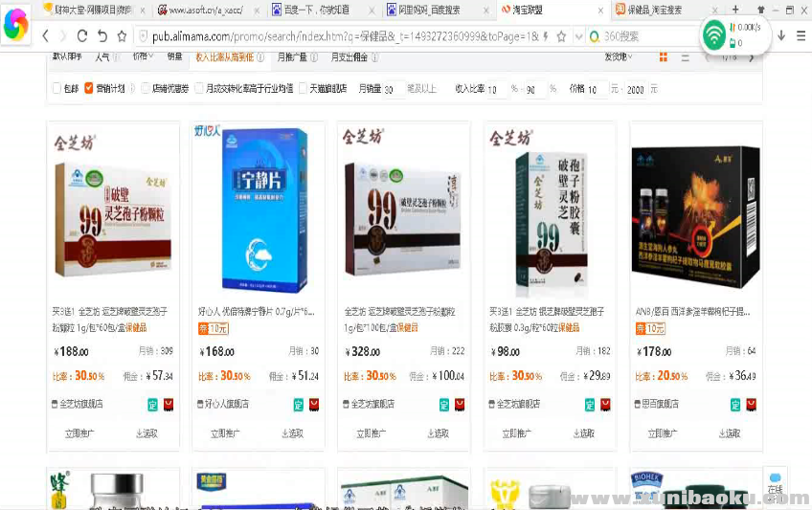Click the green 定 icon under the 好心人 product
Image resolution: width=812 pixels, height=510 pixels.
[x=298, y=404]
